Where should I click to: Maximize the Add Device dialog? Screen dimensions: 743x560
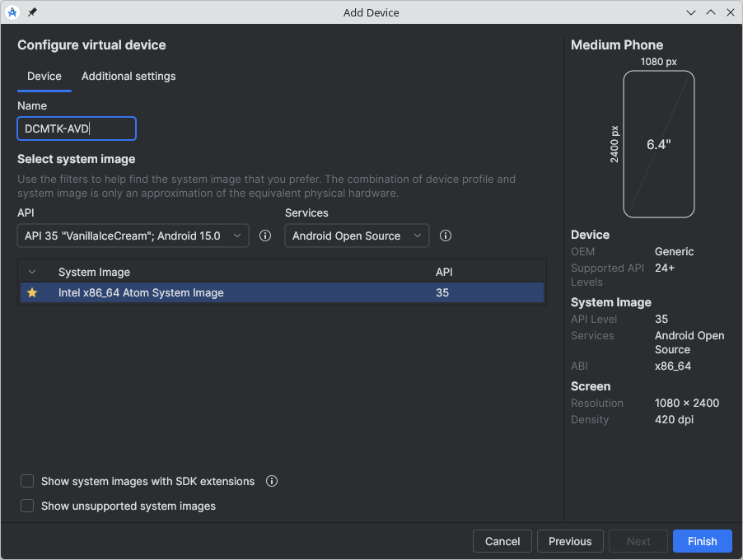(711, 12)
